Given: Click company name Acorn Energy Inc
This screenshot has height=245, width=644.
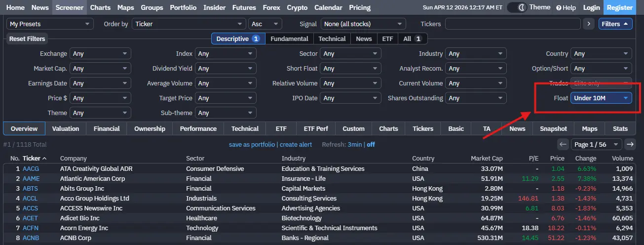Looking at the screenshot, I should (84, 228).
